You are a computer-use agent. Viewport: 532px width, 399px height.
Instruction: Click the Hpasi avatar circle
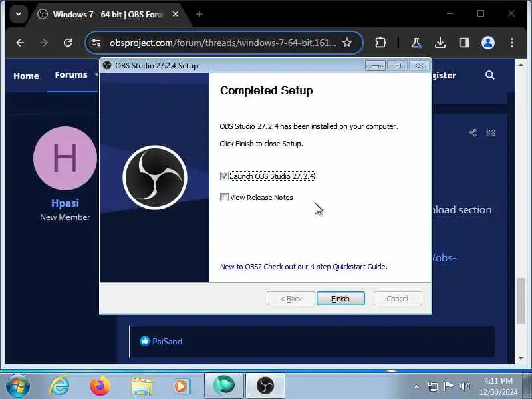pyautogui.click(x=65, y=158)
